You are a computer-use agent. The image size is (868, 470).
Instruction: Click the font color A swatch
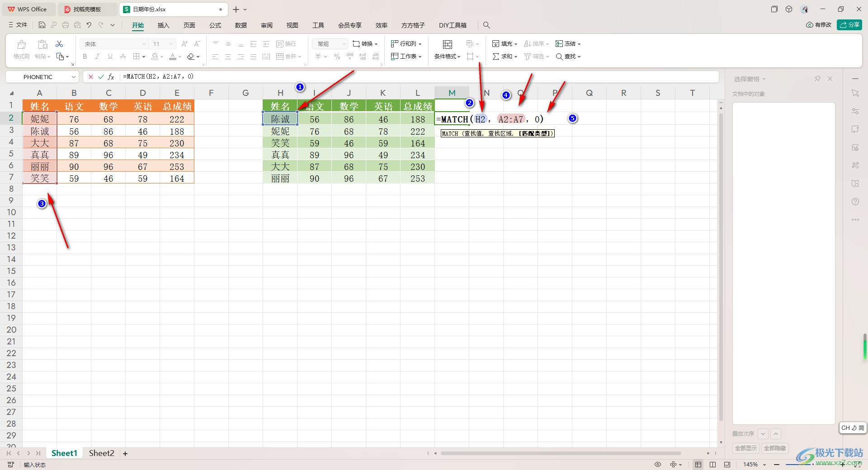pos(173,56)
